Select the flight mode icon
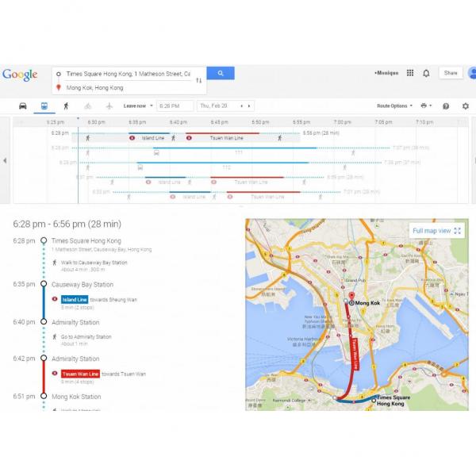The image size is (476, 476). [x=109, y=106]
